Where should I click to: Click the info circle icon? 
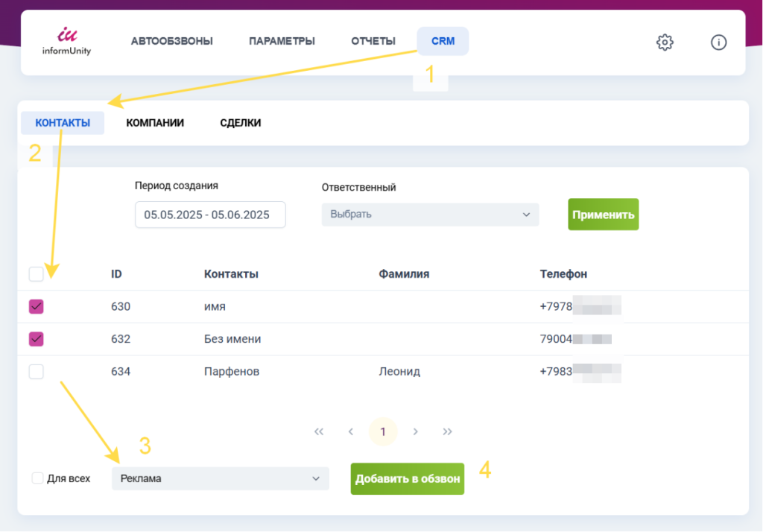click(718, 42)
